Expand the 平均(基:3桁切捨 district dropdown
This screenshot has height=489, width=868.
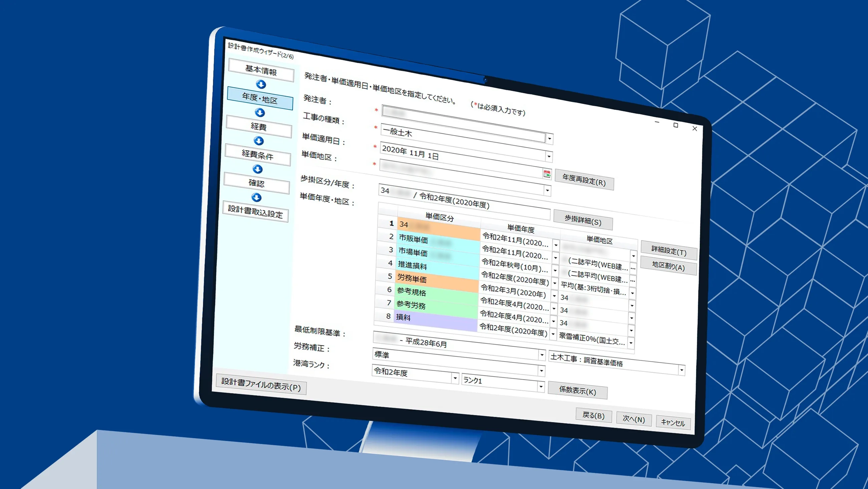632,293
